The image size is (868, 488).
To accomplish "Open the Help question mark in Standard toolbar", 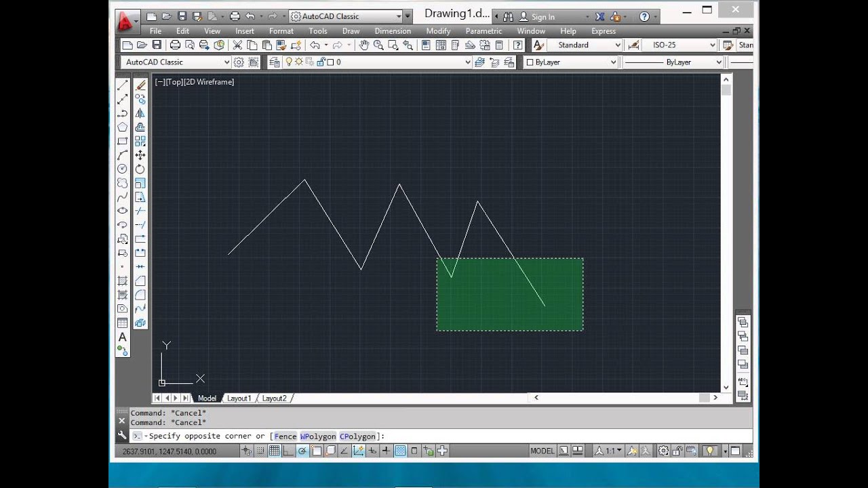I will click(x=518, y=45).
